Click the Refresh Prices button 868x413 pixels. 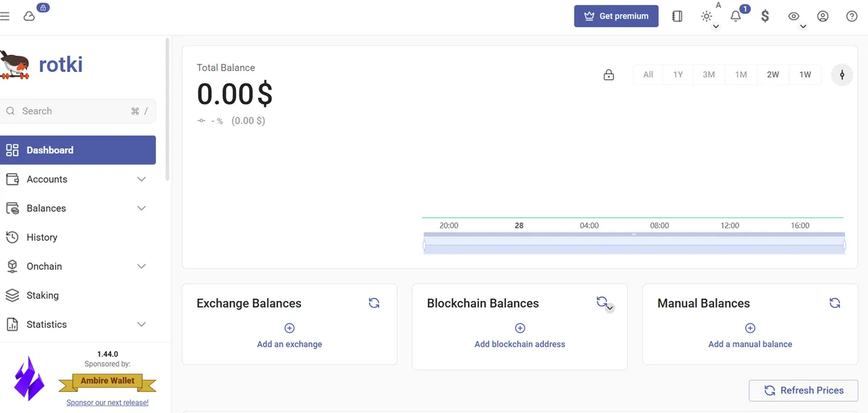[804, 391]
